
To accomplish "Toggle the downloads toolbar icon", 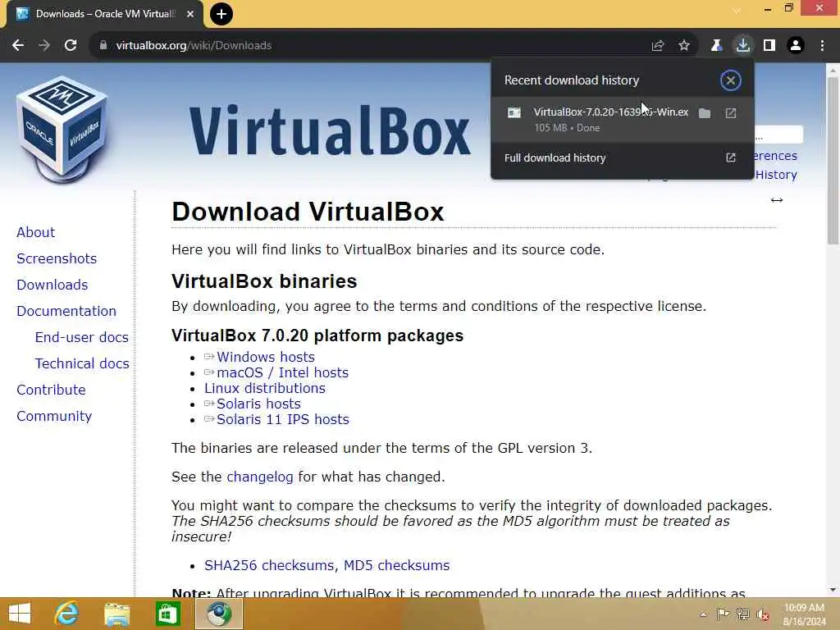I will pos(742,46).
